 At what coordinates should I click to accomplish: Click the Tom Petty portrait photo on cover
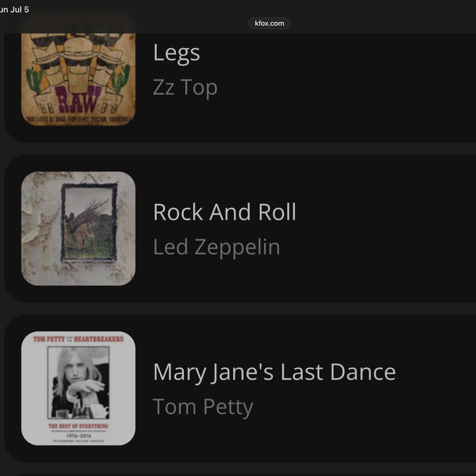click(78, 383)
